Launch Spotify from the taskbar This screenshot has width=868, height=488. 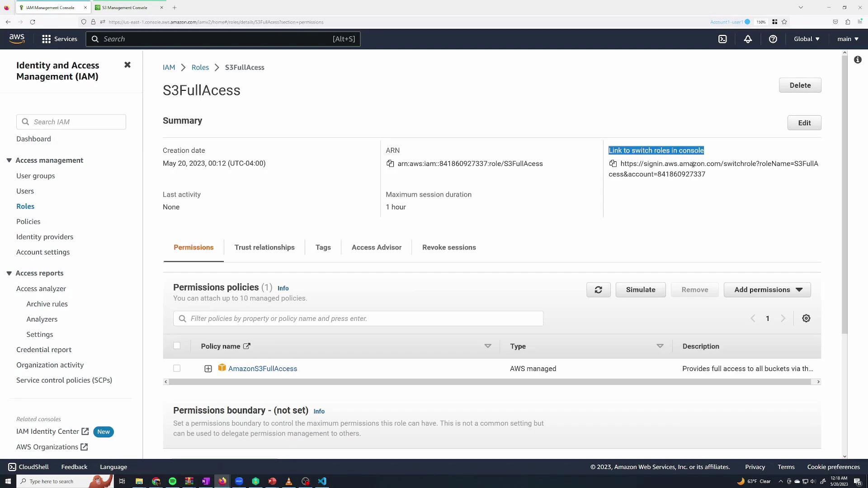pos(172,481)
